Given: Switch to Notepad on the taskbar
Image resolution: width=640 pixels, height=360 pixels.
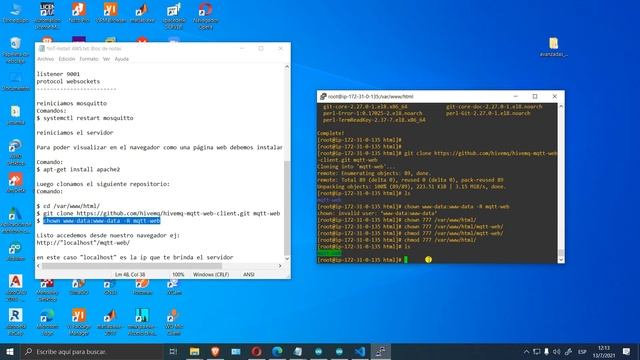Looking at the screenshot, I should pyautogui.click(x=298, y=351).
